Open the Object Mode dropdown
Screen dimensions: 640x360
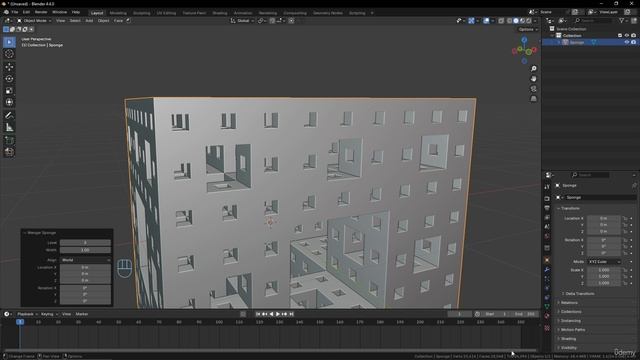(34, 20)
